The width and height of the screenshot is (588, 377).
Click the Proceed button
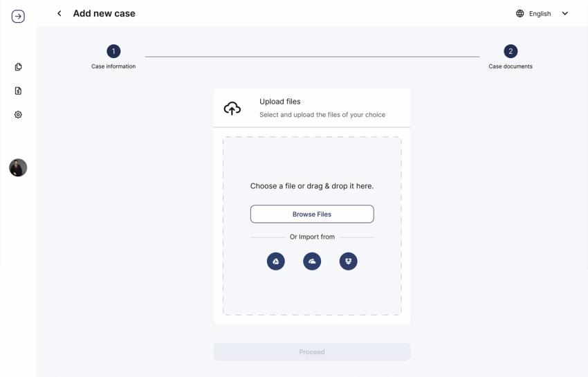pos(312,352)
